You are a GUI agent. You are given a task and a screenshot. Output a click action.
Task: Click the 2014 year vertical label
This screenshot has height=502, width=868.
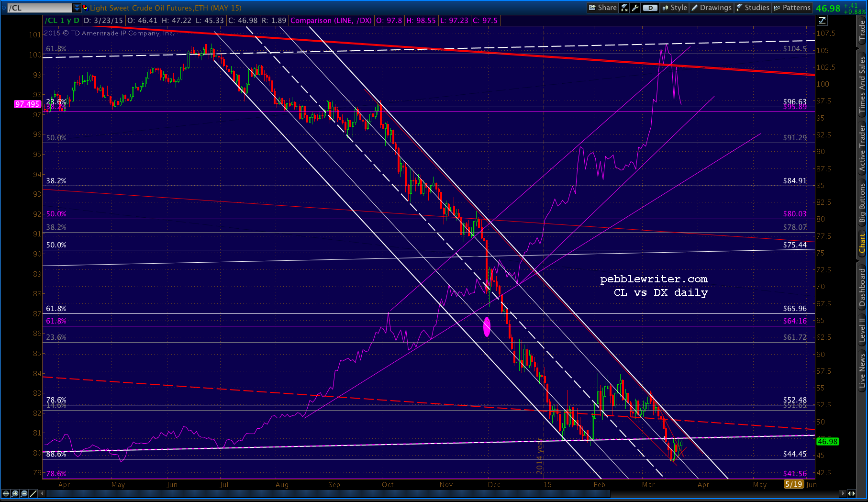(x=540, y=457)
